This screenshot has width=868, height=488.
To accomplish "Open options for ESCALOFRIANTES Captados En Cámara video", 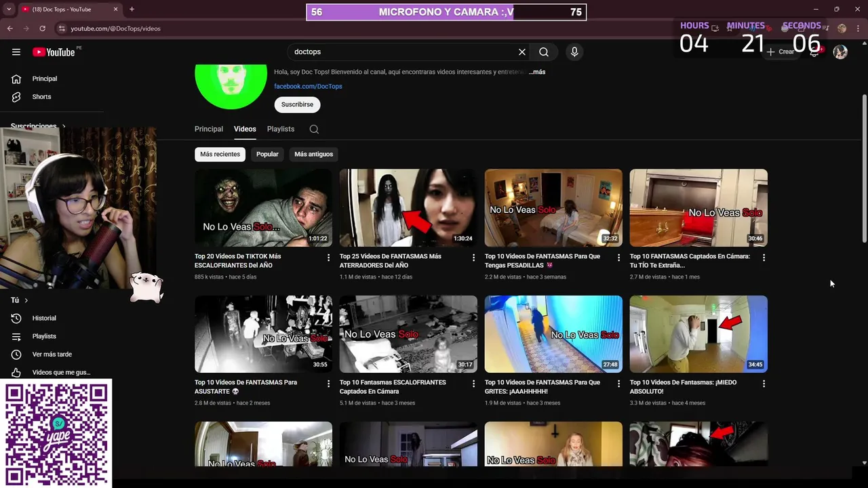I will (473, 384).
